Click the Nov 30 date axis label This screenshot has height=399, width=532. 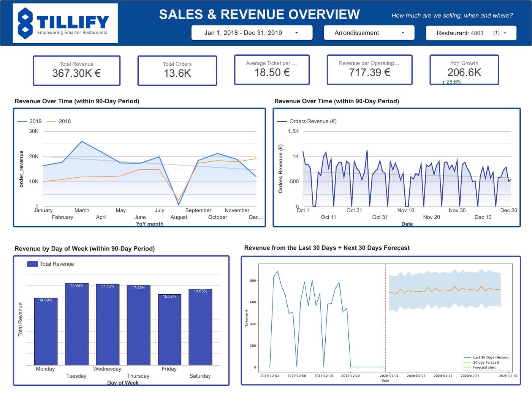tap(457, 210)
